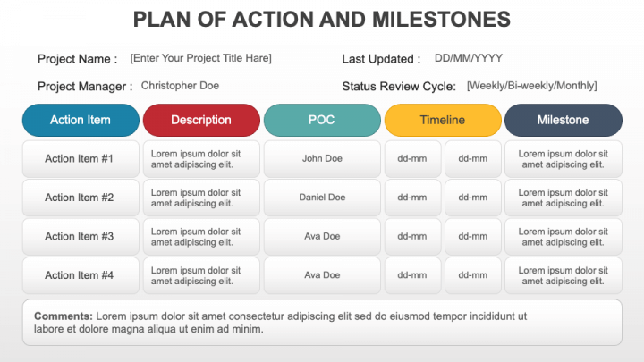Click the John Doe POC cell
Image resolution: width=644 pixels, height=362 pixels.
[322, 159]
